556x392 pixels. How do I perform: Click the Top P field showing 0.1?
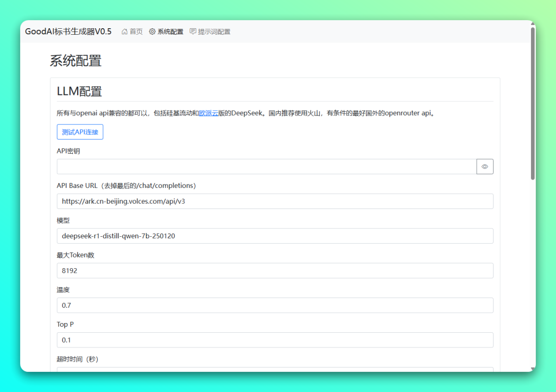pyautogui.click(x=275, y=340)
